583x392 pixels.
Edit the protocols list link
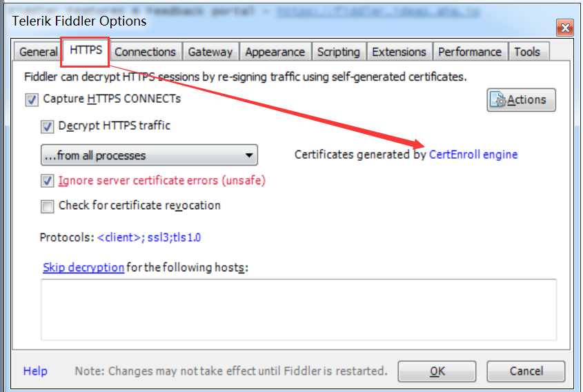(x=149, y=237)
